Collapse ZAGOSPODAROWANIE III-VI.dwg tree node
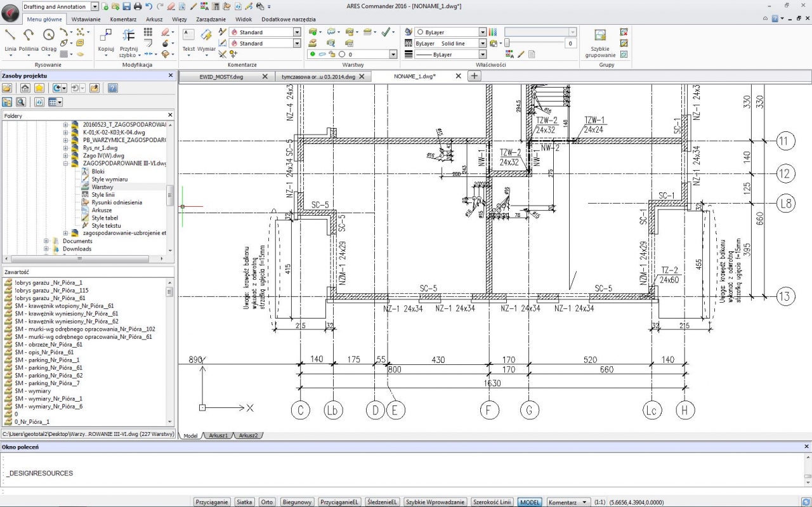Image resolution: width=812 pixels, height=507 pixels. [x=65, y=163]
